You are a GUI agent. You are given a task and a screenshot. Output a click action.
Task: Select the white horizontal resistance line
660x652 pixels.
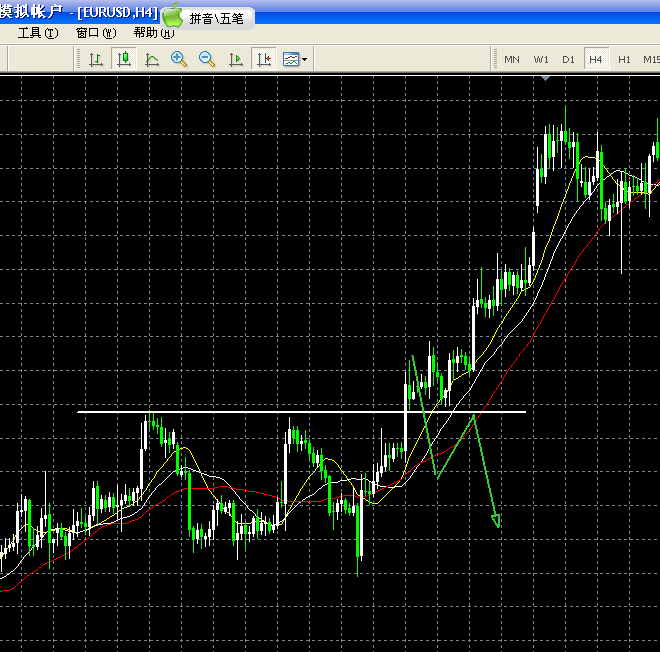(x=301, y=412)
